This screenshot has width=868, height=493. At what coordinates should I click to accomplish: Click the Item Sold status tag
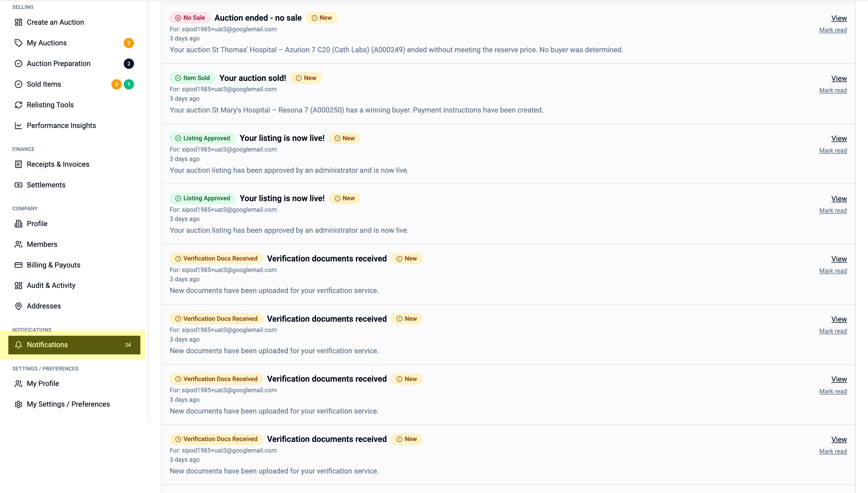coord(192,78)
